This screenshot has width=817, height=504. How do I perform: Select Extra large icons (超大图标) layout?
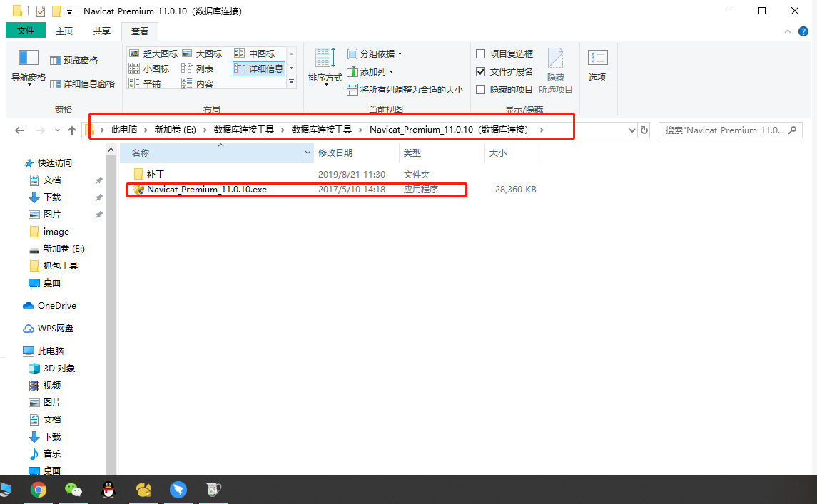click(153, 53)
